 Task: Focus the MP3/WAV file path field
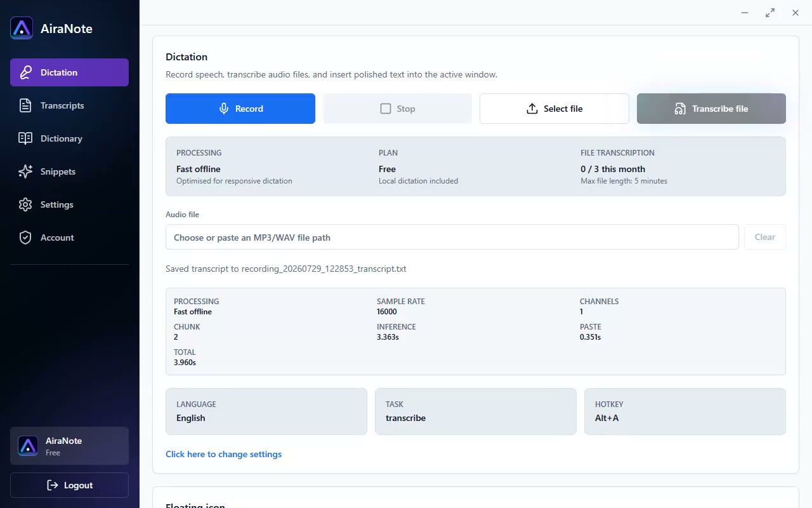452,237
